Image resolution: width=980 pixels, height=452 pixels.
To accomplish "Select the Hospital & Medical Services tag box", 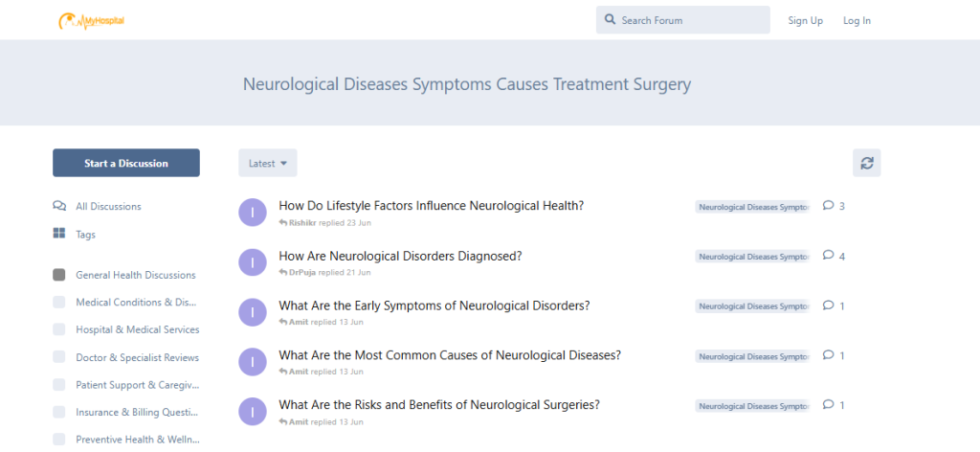I will pyautogui.click(x=58, y=329).
